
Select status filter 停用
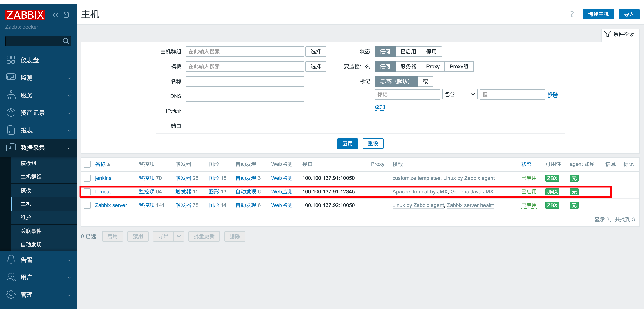click(x=431, y=51)
